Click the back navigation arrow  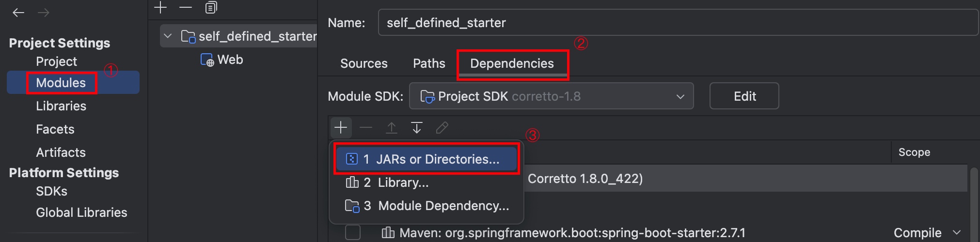point(18,13)
